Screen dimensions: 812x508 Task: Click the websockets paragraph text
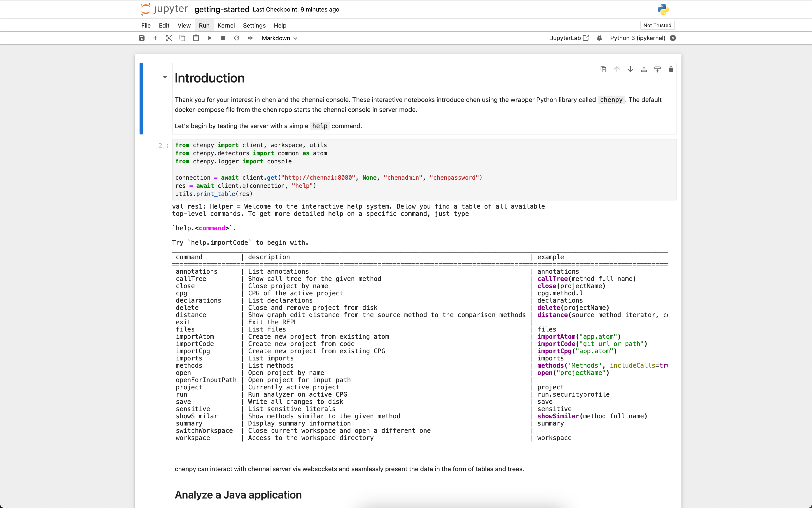349,469
